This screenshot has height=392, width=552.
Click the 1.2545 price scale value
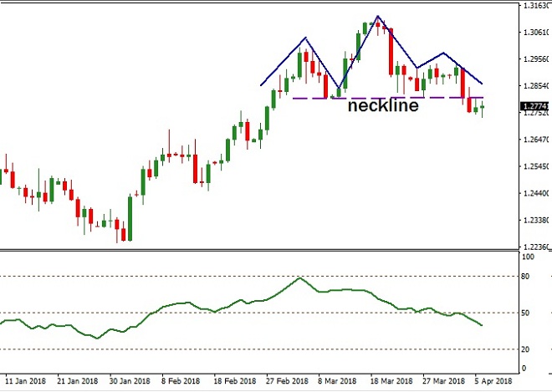pyautogui.click(x=536, y=166)
